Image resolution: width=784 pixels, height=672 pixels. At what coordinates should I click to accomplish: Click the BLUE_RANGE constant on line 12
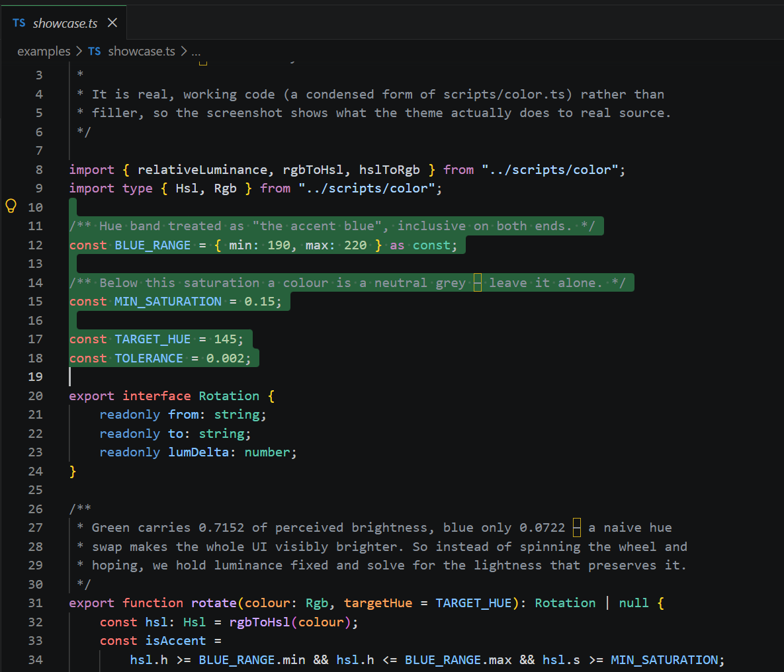tap(153, 245)
